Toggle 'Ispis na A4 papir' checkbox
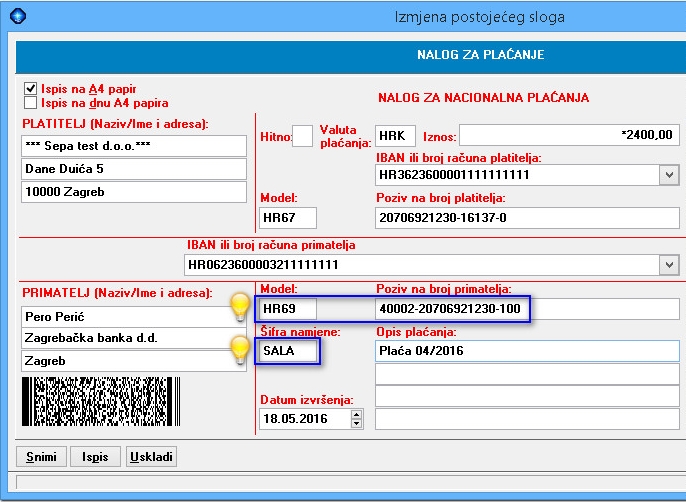Screen dimensions: 686x502 point(30,88)
